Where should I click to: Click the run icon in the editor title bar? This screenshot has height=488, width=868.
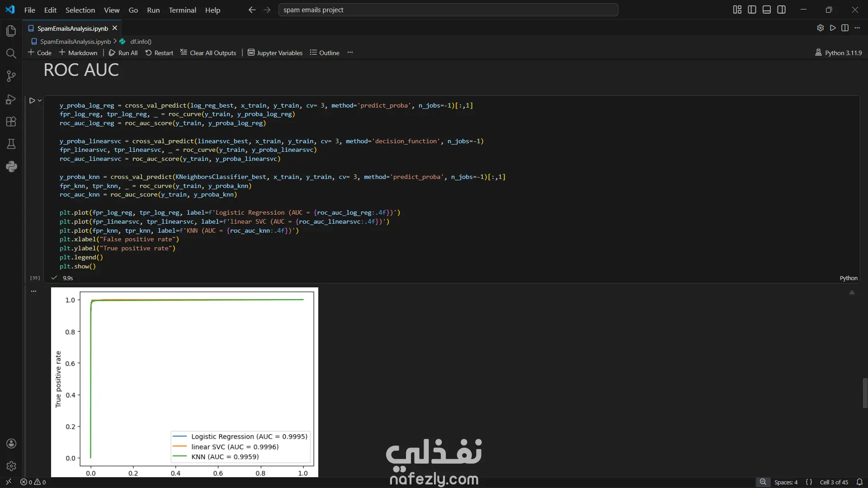pos(833,28)
